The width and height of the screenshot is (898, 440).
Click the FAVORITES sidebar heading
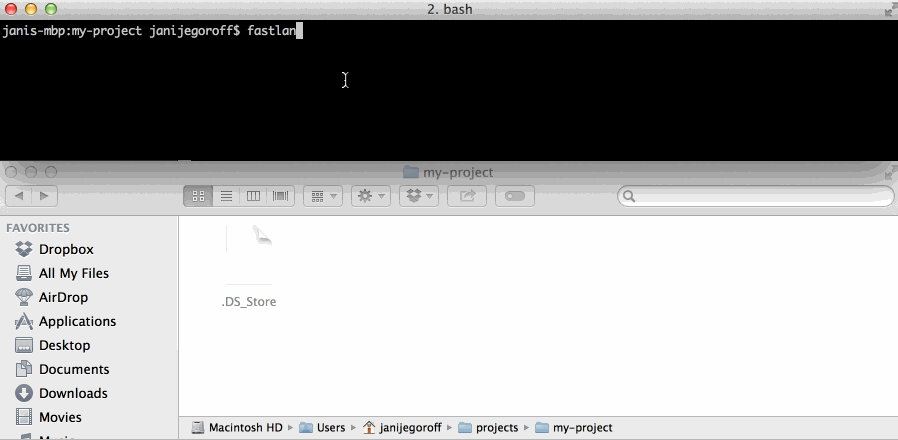click(38, 228)
